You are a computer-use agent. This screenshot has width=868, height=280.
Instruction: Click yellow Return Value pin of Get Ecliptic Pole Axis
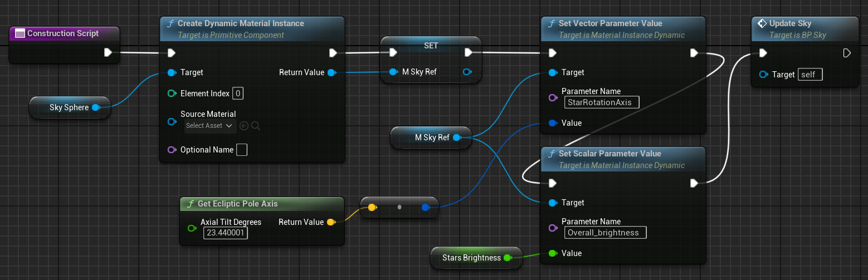(330, 222)
